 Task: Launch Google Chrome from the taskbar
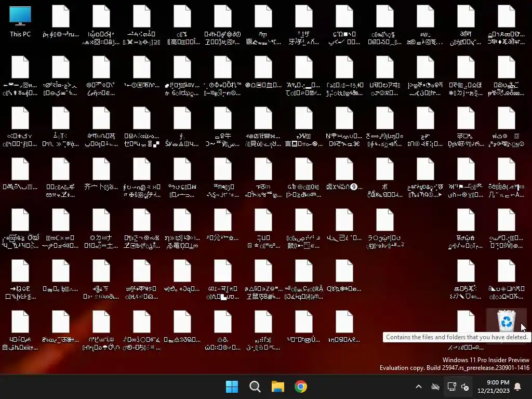(x=301, y=387)
